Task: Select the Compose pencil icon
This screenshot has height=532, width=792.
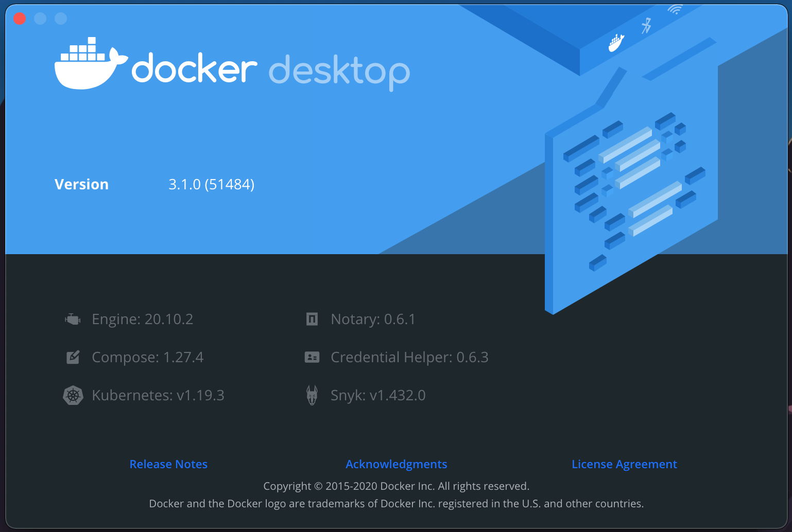Action: [x=73, y=357]
